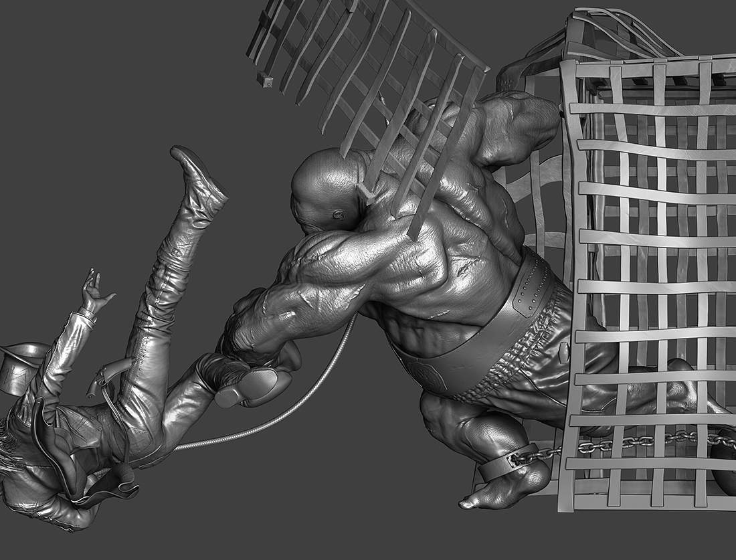
Task: Click the brute's bald head
Action: [x=329, y=190]
